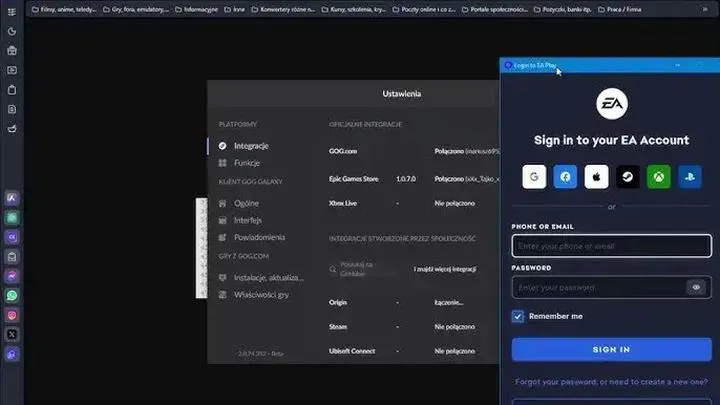Open Instagram from the browser sidebar
The width and height of the screenshot is (720, 405).
[12, 315]
